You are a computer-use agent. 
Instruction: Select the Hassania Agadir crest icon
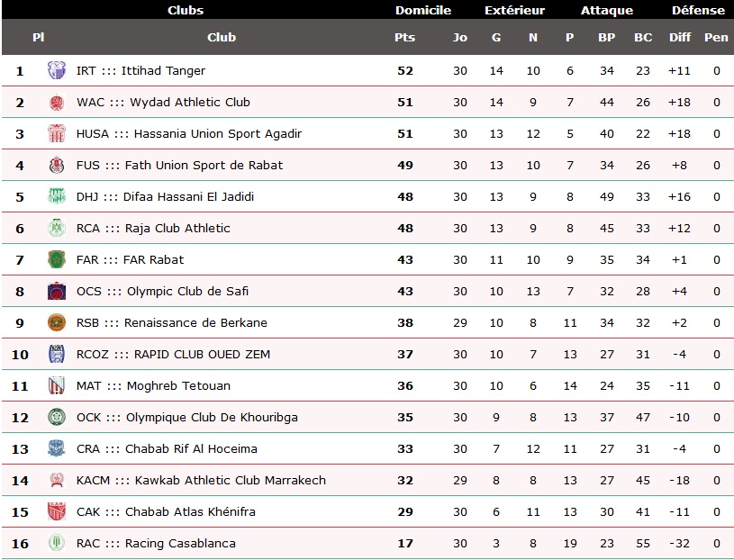pos(57,134)
